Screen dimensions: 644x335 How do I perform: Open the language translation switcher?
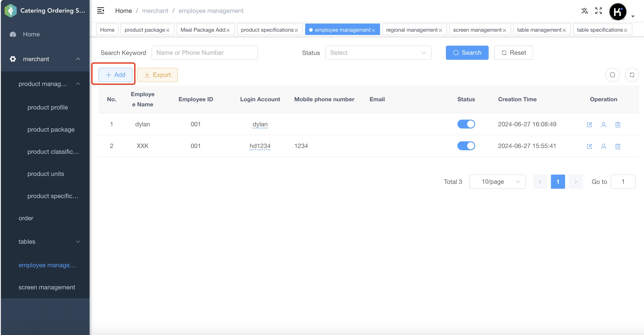click(584, 11)
